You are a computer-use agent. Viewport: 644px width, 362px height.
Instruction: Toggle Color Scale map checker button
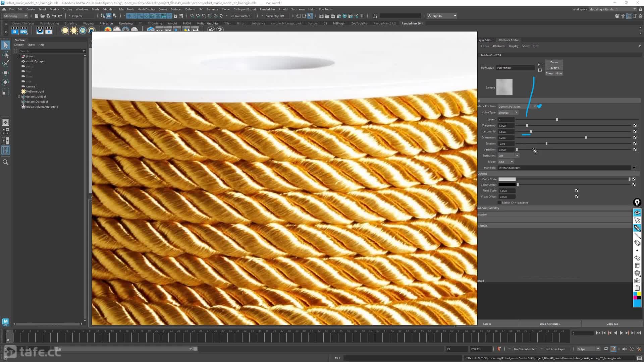pos(634,179)
